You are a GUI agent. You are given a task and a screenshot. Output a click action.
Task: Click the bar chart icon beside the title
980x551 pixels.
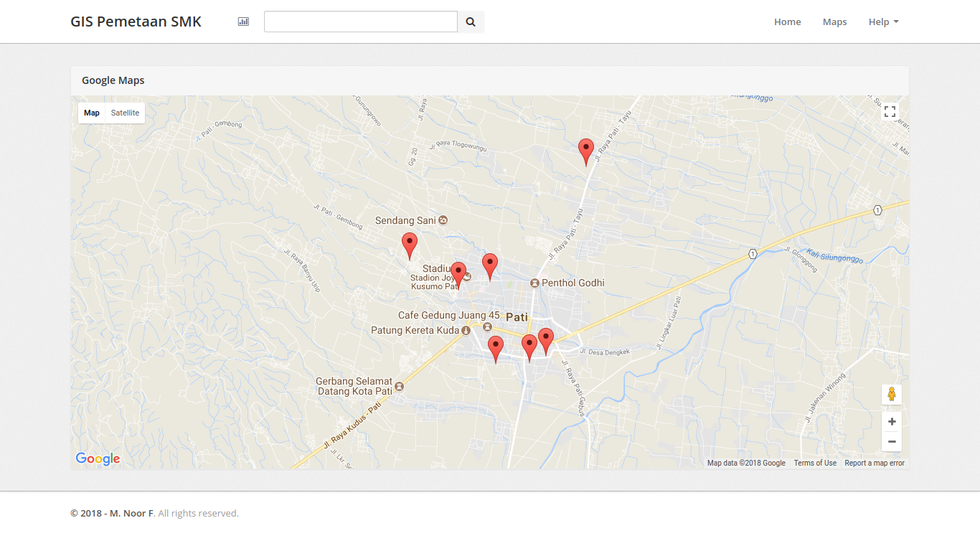(x=243, y=22)
